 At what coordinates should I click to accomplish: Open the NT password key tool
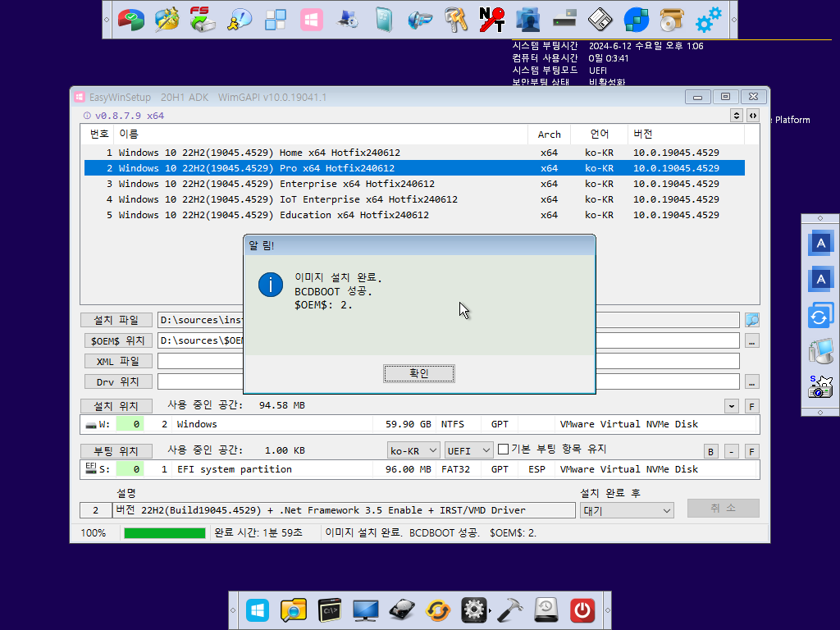click(492, 20)
